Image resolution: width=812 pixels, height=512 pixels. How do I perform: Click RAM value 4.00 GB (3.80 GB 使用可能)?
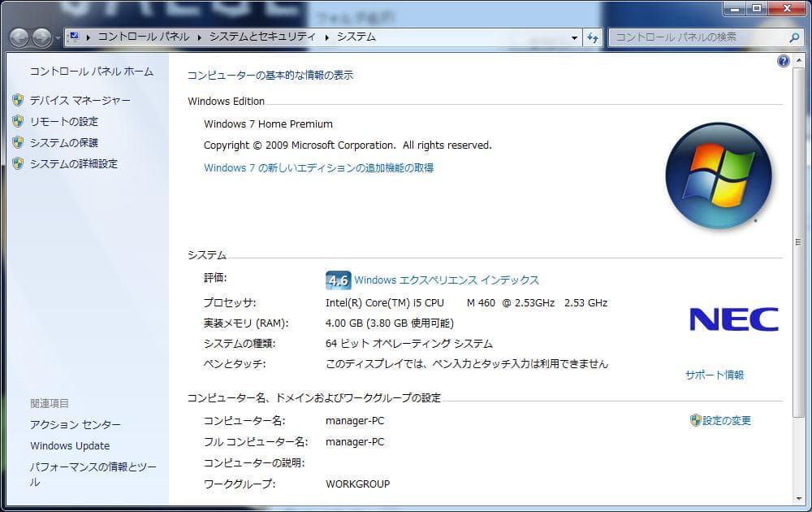pos(390,323)
